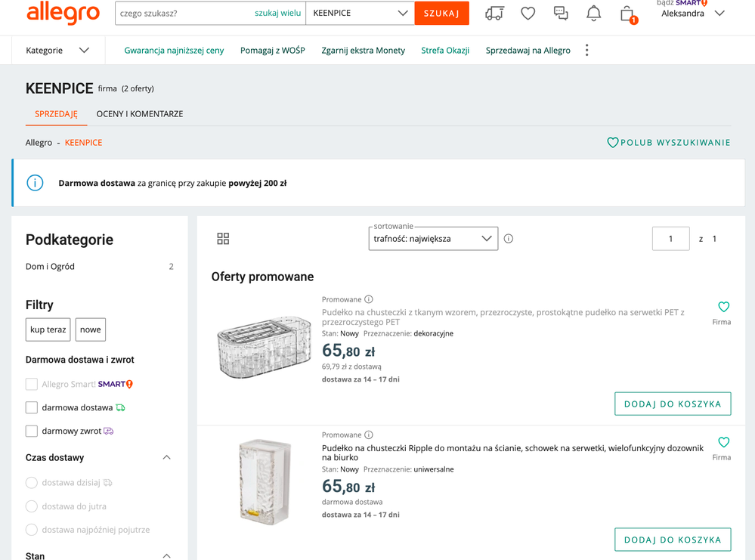This screenshot has height=560, width=755.
Task: Click the page number input field
Action: [x=671, y=239]
